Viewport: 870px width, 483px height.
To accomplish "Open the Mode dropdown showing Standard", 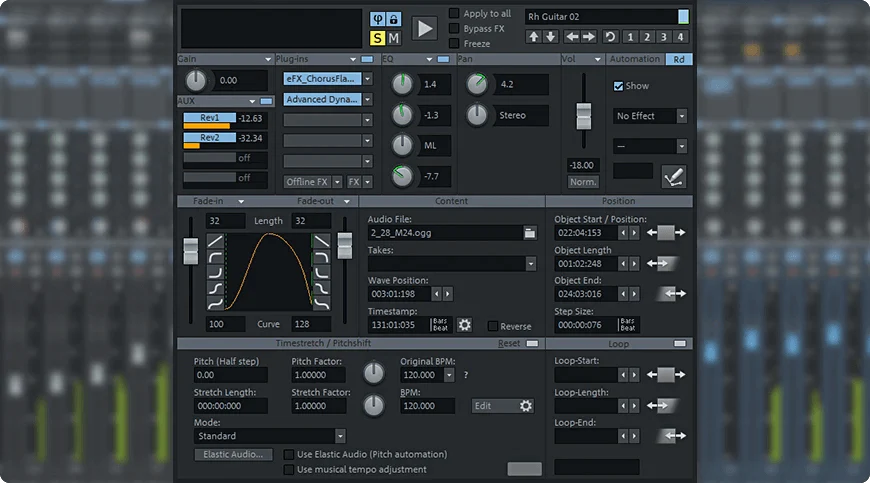I will (x=340, y=436).
